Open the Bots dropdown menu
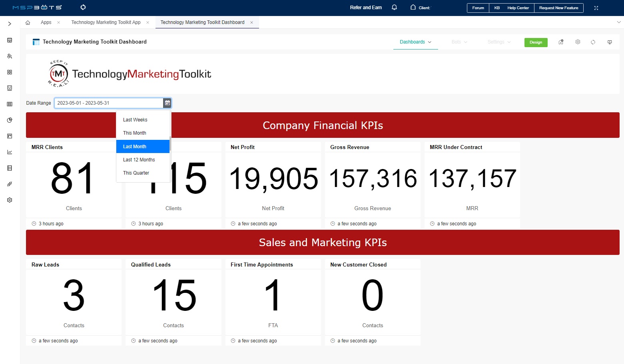Screen dimensions: 624x364 click(459, 42)
